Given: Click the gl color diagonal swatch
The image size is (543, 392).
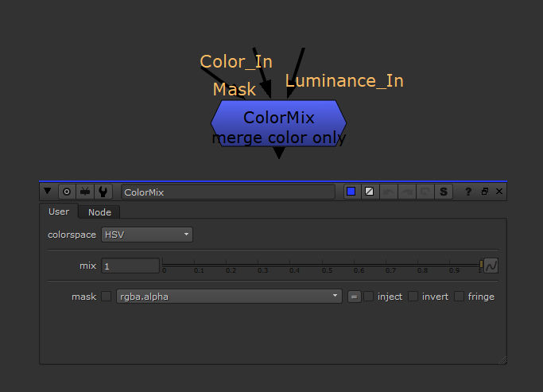Looking at the screenshot, I should point(370,192).
